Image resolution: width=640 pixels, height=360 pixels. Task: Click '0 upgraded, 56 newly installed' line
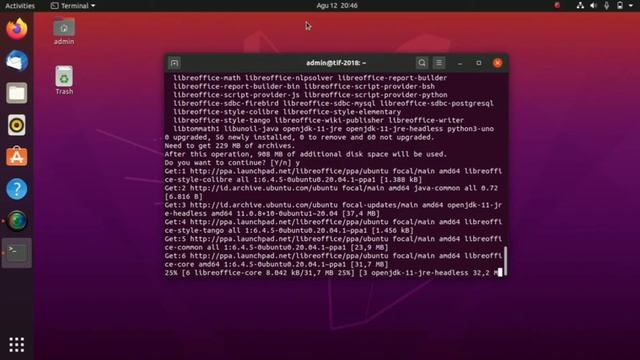click(299, 137)
